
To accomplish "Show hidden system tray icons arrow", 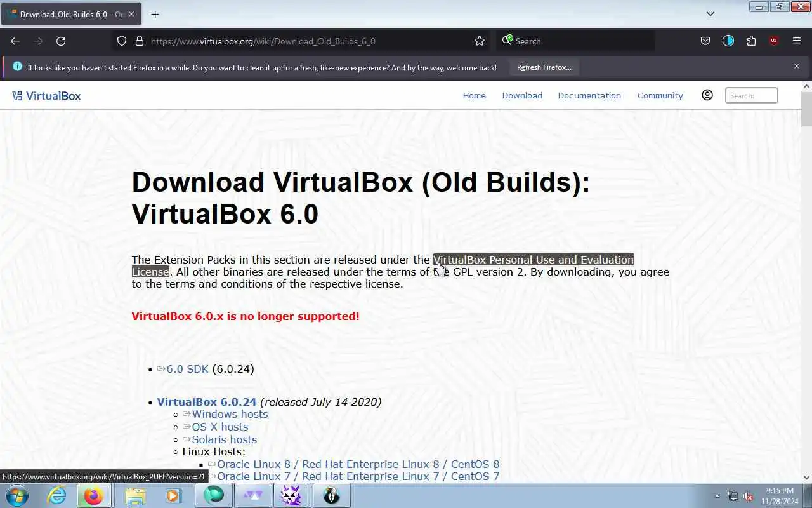I will 717,496.
